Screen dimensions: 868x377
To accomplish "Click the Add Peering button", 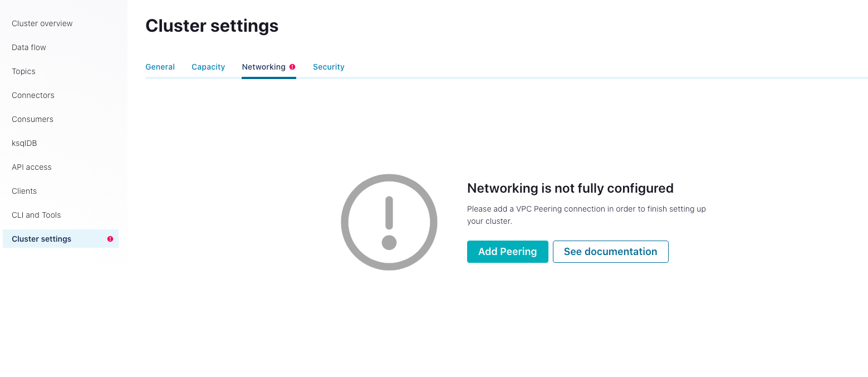I will pos(507,251).
